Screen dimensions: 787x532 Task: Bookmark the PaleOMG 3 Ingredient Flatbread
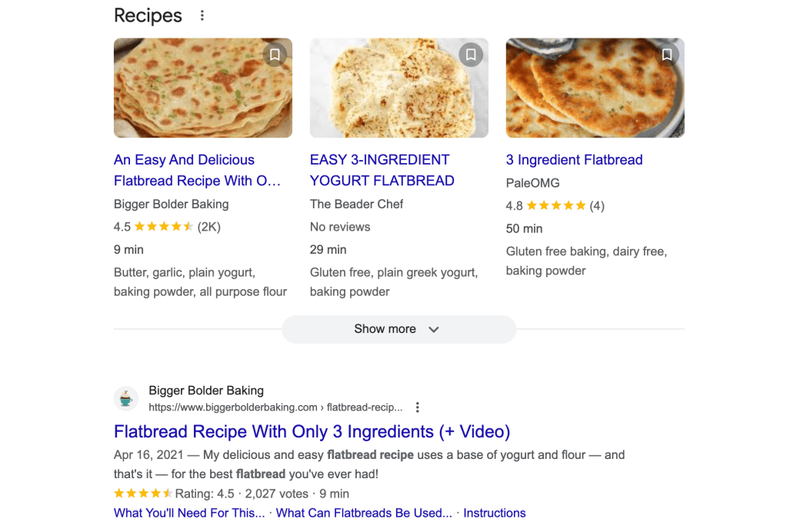pos(667,55)
